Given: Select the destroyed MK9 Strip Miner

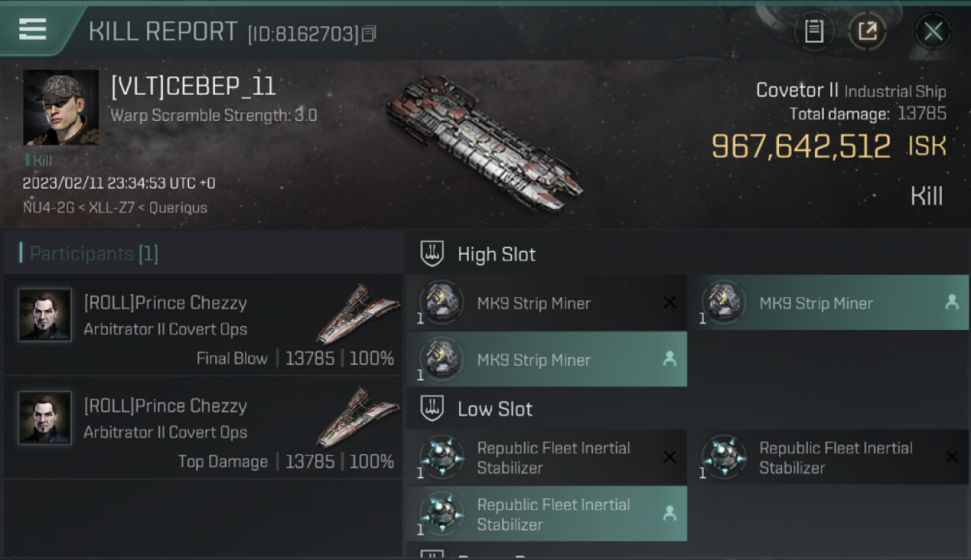Looking at the screenshot, I should pos(546,303).
